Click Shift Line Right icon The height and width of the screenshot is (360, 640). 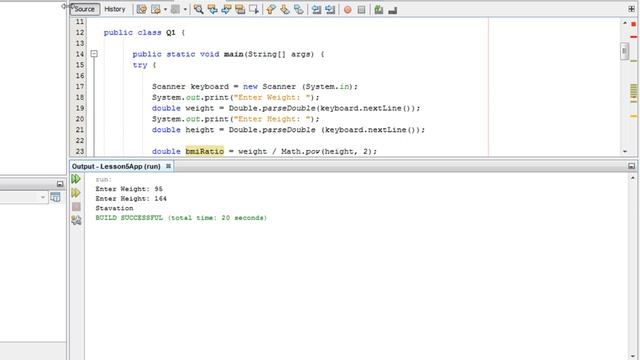(330, 9)
